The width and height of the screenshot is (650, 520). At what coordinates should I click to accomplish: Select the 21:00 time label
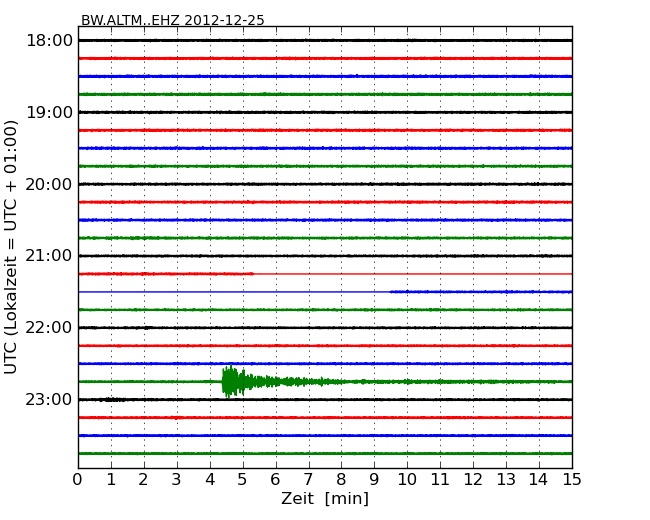(x=49, y=256)
